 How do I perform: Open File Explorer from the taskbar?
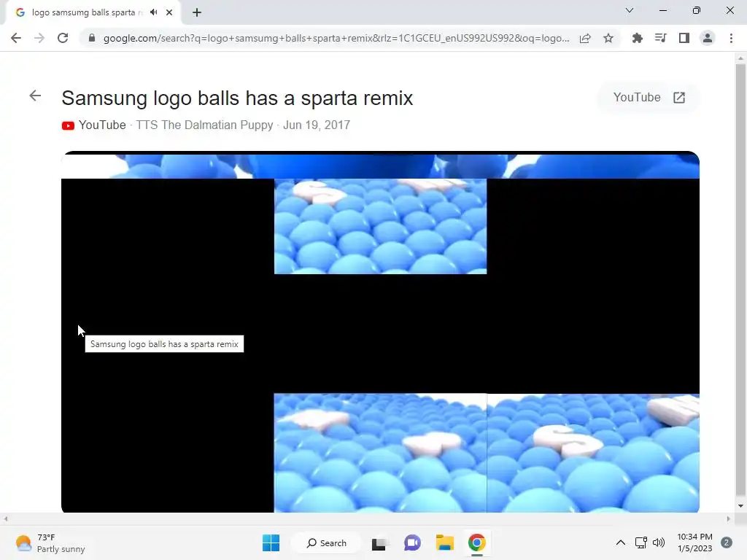pos(444,542)
